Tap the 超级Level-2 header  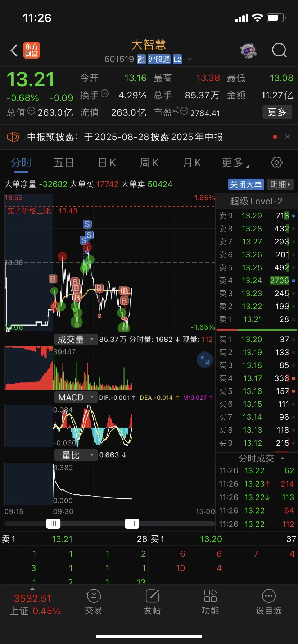point(256,201)
